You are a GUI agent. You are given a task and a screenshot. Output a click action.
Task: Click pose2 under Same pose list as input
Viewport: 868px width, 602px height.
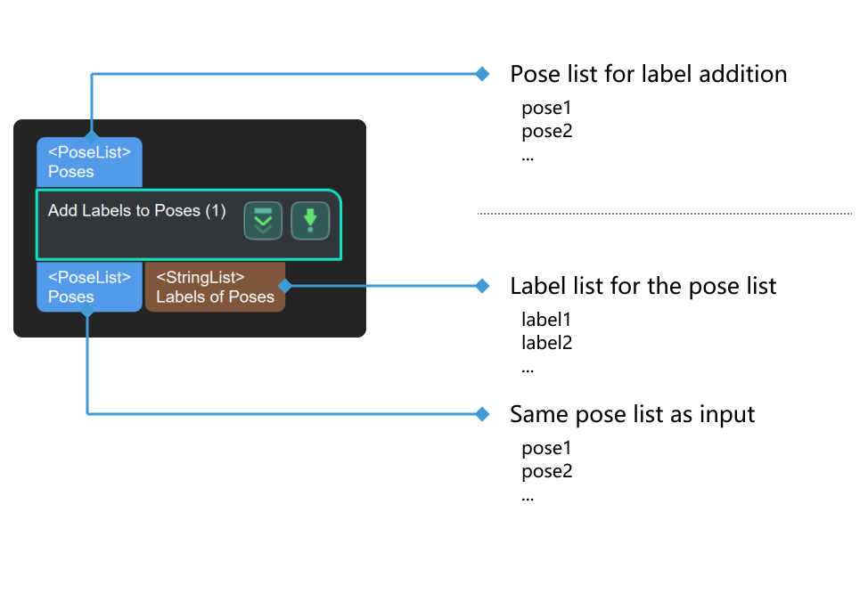546,471
